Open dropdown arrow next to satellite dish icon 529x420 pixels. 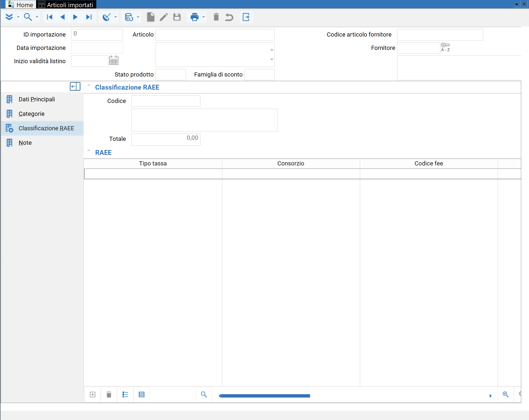(115, 17)
